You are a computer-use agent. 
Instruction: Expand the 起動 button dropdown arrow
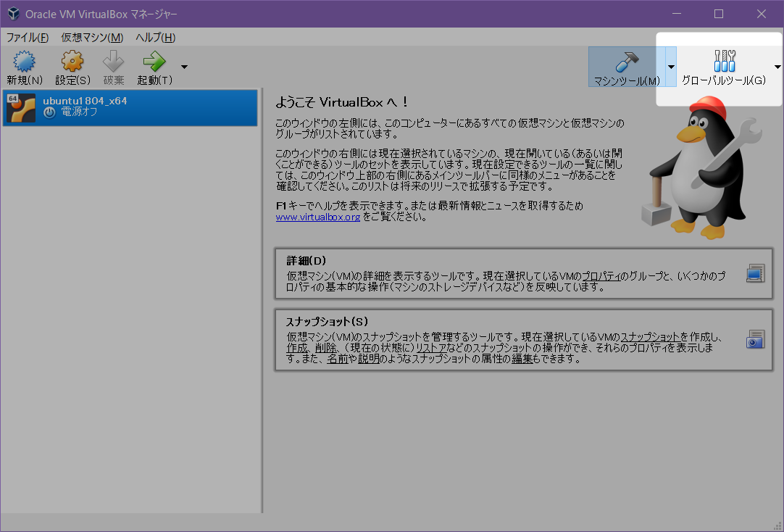click(184, 65)
